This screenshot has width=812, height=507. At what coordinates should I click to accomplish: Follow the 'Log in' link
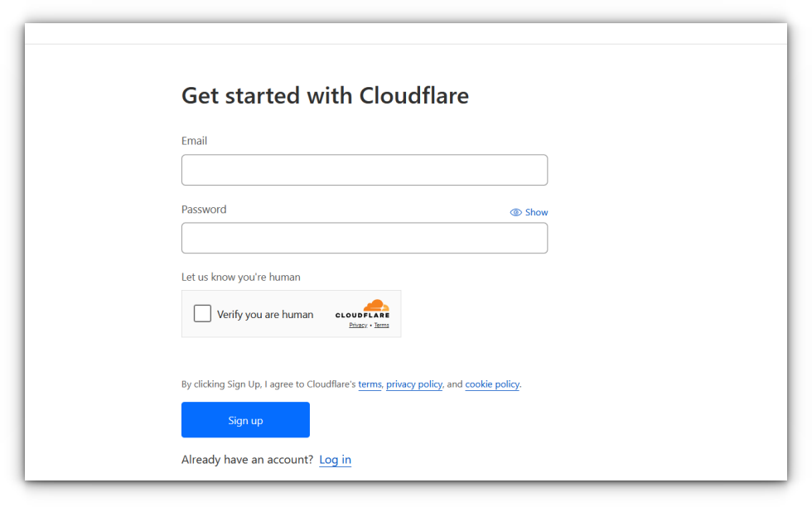coord(335,460)
